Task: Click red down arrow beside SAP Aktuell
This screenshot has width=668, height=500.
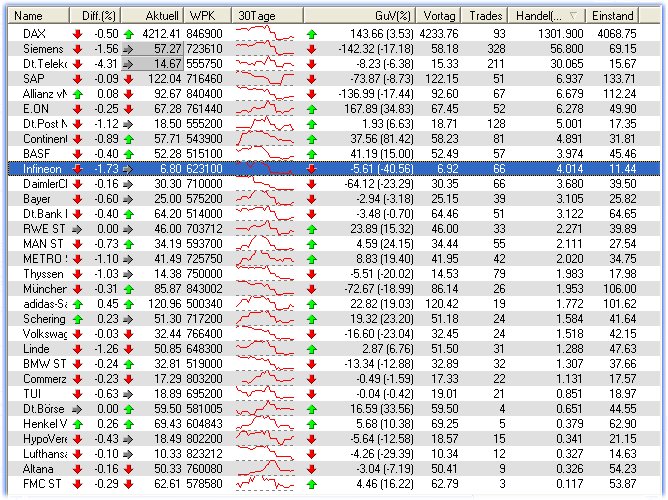Action: (128, 79)
